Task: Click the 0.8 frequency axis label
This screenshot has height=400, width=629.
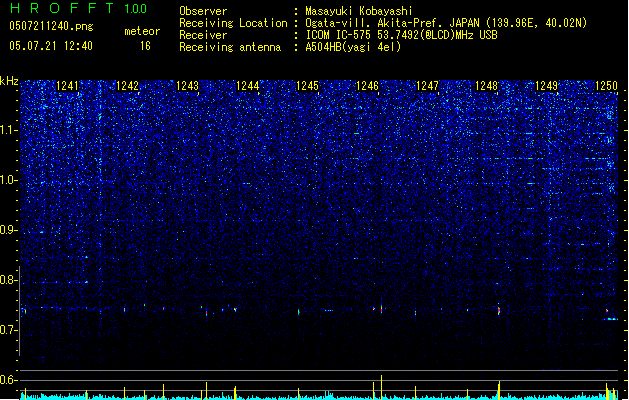Action: [9, 280]
